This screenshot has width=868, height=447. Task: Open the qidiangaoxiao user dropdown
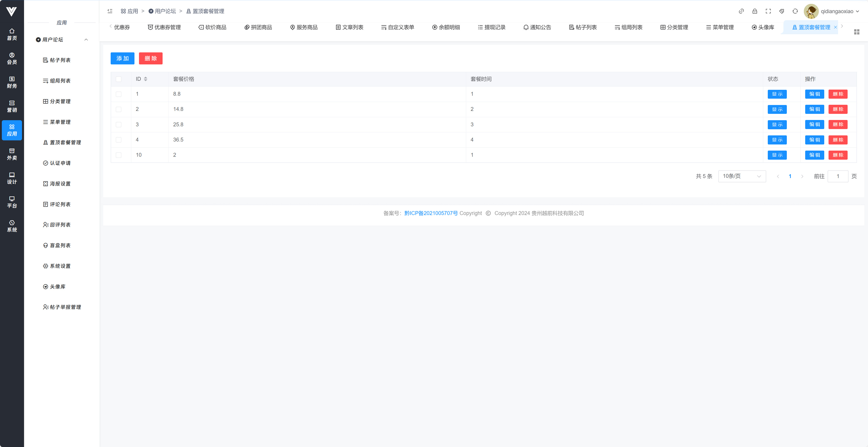[x=839, y=11]
